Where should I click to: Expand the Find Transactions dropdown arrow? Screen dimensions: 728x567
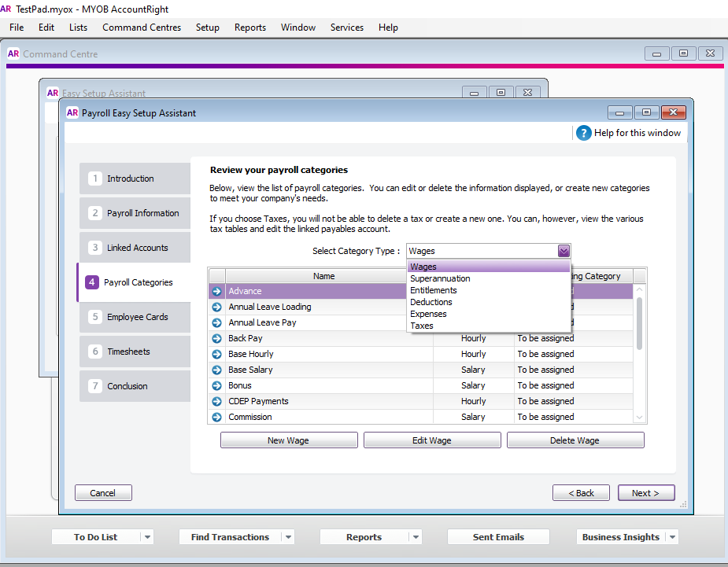pos(288,537)
